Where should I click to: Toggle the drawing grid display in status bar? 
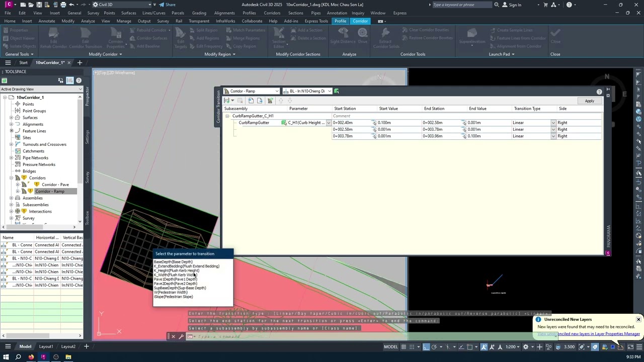(x=404, y=346)
